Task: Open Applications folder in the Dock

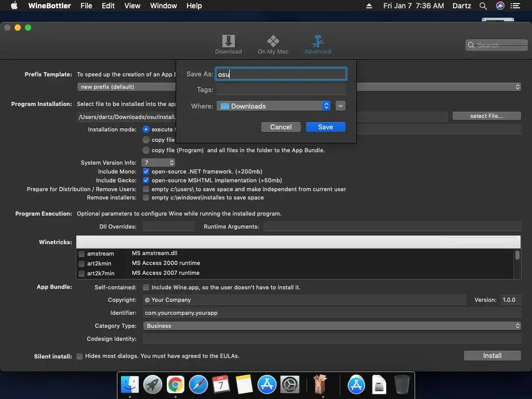Action: coord(356,384)
